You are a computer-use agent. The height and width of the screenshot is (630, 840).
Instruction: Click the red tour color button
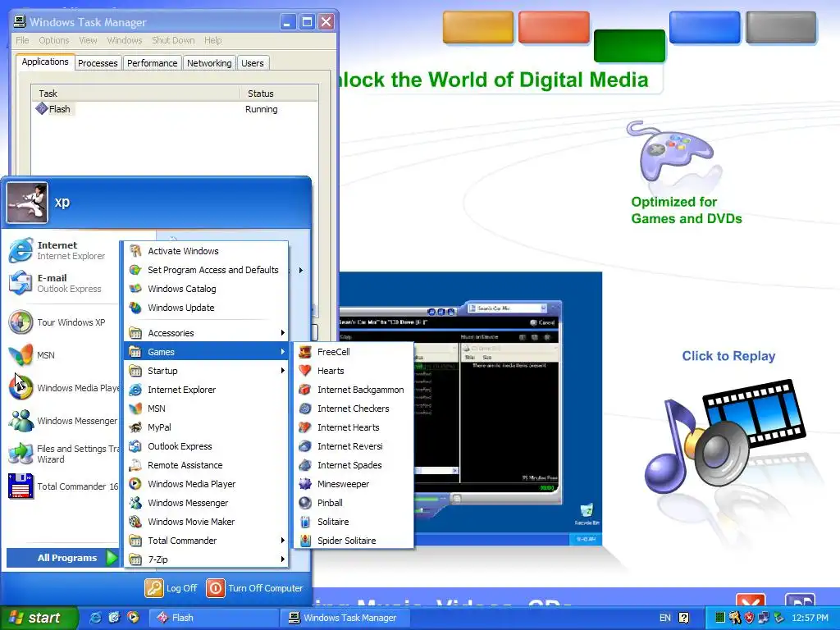click(554, 27)
